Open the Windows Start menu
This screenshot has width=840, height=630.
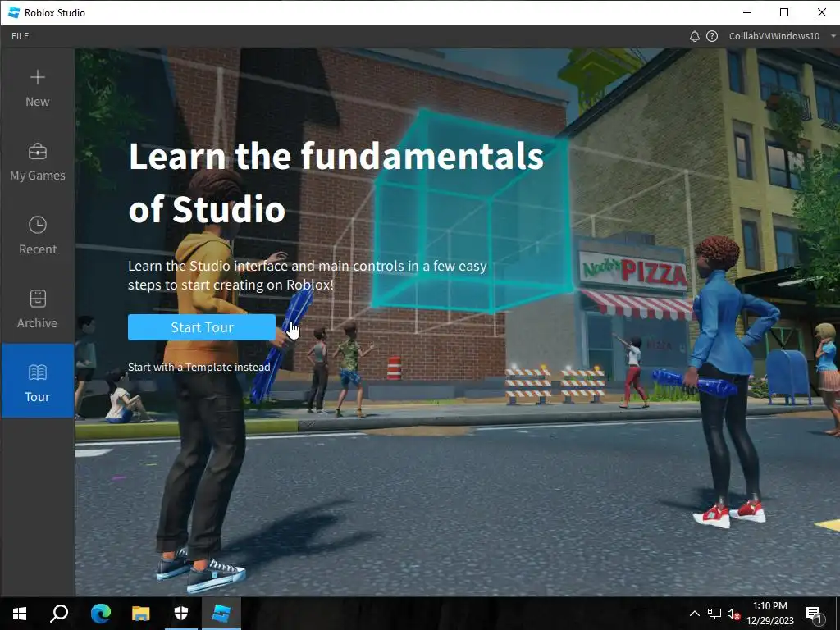point(20,614)
